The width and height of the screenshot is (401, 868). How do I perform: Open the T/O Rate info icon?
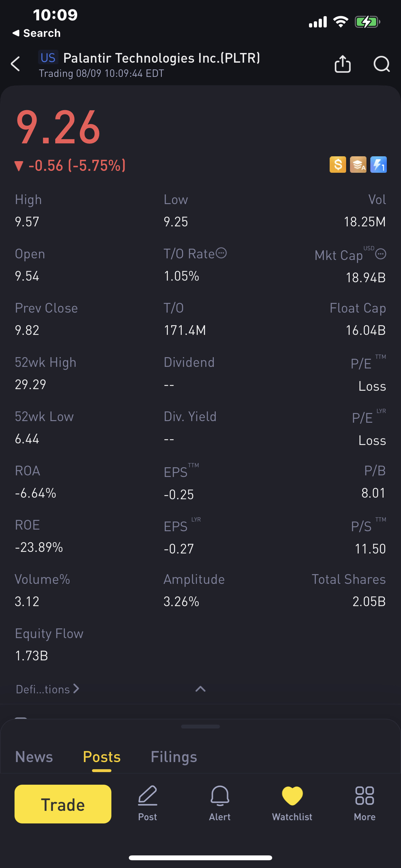tap(221, 253)
